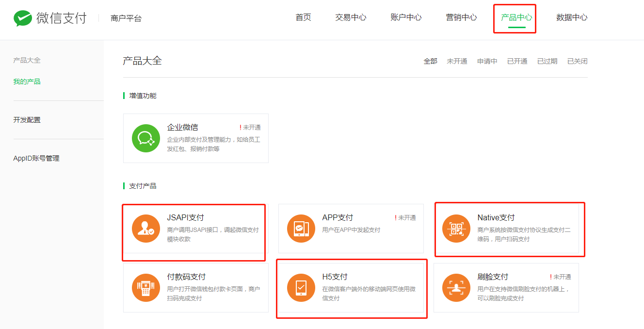Open the APP支付 product title
The width and height of the screenshot is (644, 329).
(338, 217)
